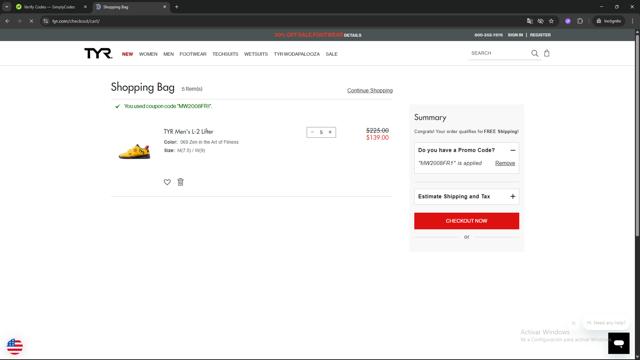Click the phone number in top bar
Screen dimensions: 640x360
(x=489, y=35)
